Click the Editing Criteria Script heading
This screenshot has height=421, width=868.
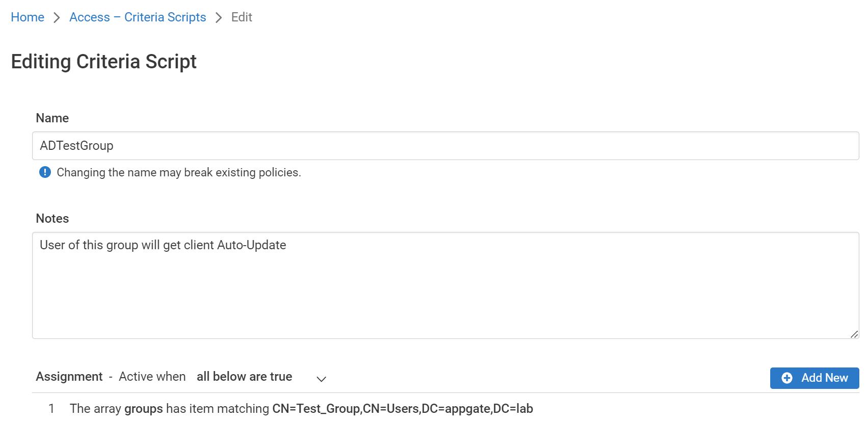(103, 62)
